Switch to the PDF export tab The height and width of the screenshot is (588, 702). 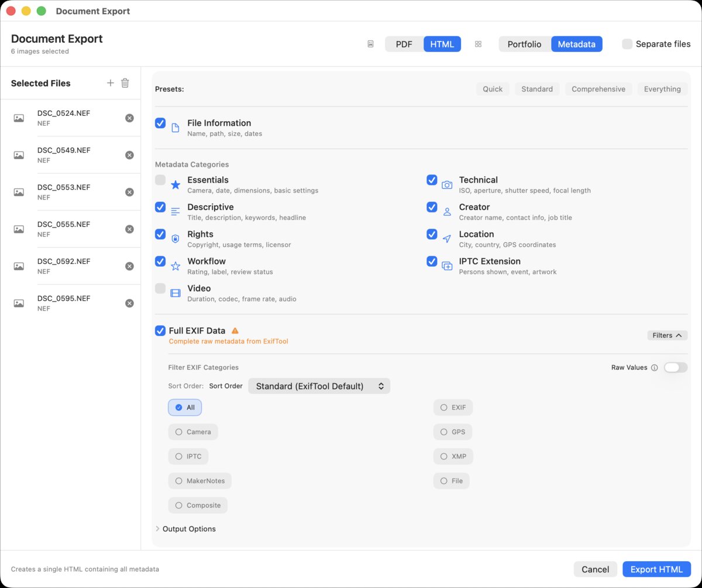(x=404, y=43)
